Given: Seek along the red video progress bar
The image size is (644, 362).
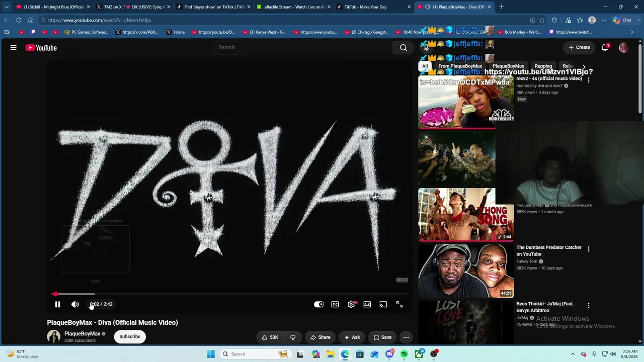Looking at the screenshot, I should pyautogui.click(x=230, y=294).
